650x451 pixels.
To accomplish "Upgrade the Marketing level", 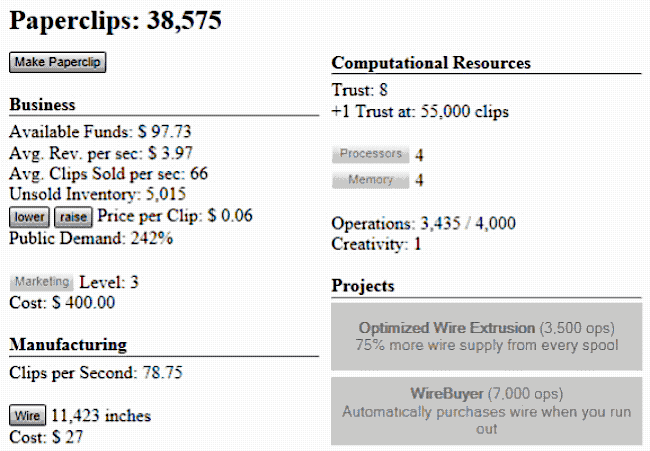I will (x=42, y=282).
